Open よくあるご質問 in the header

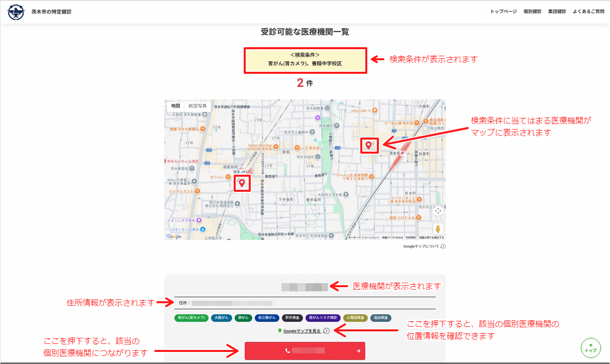[x=588, y=12]
